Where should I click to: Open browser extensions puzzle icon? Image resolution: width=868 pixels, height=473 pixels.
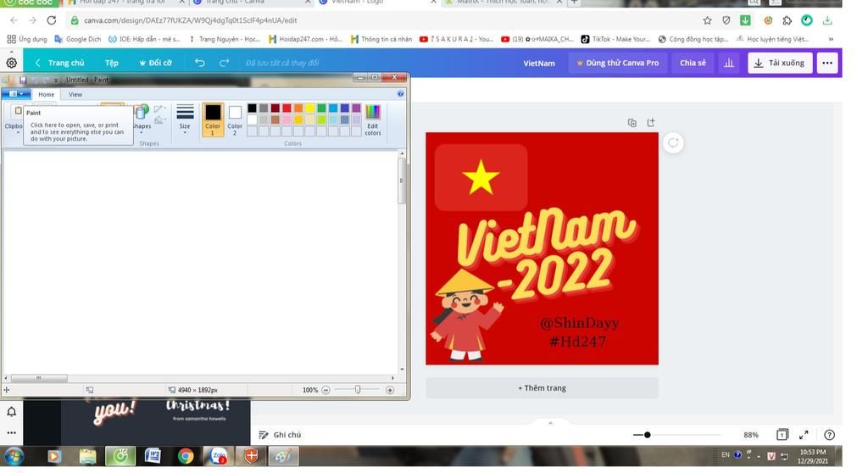[787, 20]
